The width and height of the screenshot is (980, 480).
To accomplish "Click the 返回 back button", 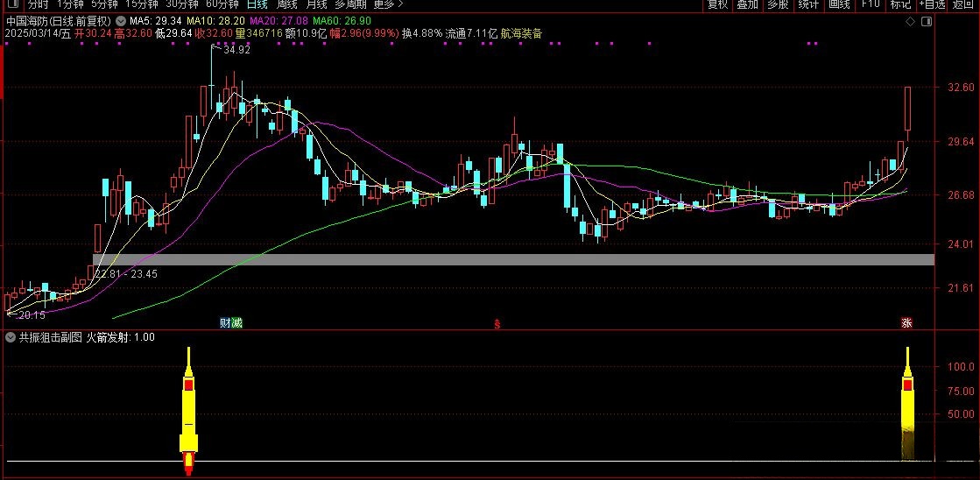I will pos(962,4).
